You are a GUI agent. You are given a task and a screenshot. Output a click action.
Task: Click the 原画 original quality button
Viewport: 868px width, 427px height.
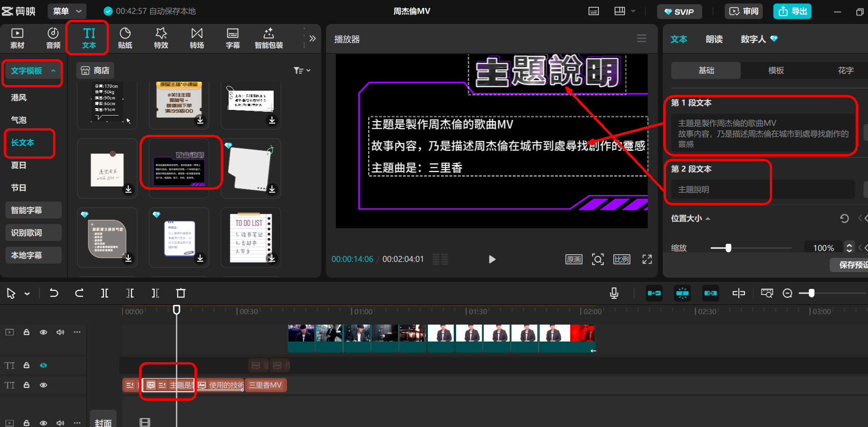574,259
